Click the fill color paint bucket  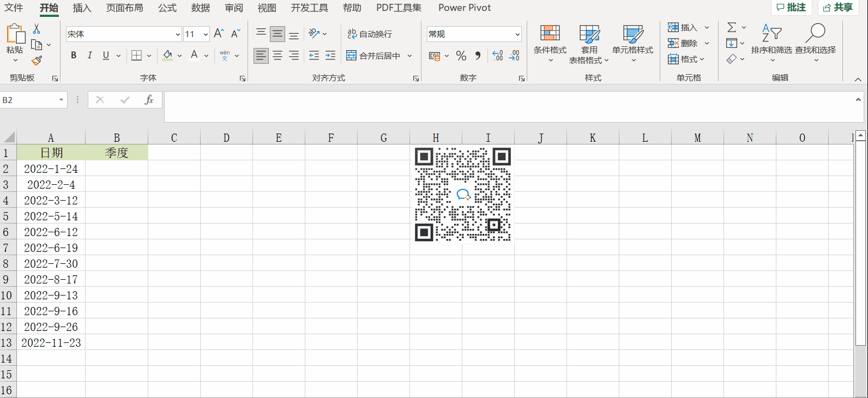[167, 55]
